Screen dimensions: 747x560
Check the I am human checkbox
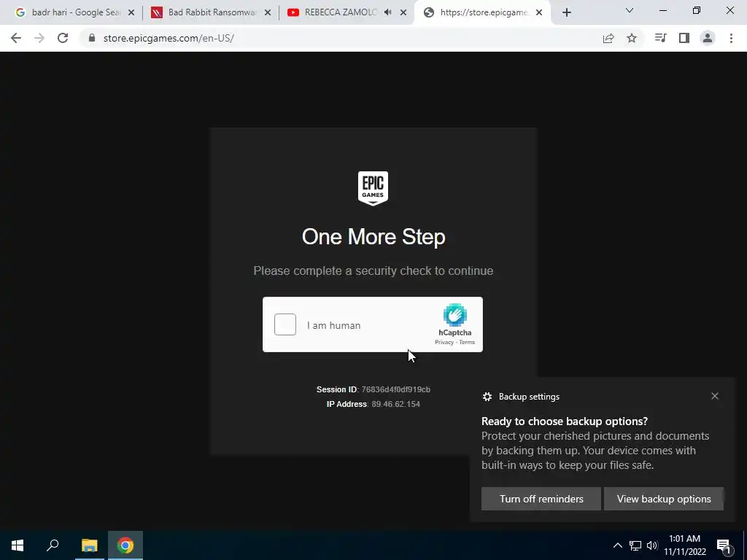(x=285, y=324)
